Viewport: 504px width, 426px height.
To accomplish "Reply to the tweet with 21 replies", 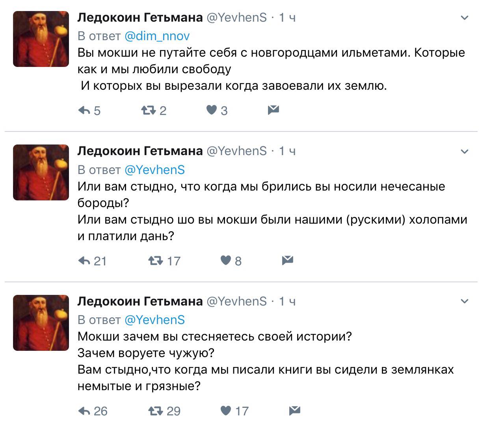I will pyautogui.click(x=84, y=261).
